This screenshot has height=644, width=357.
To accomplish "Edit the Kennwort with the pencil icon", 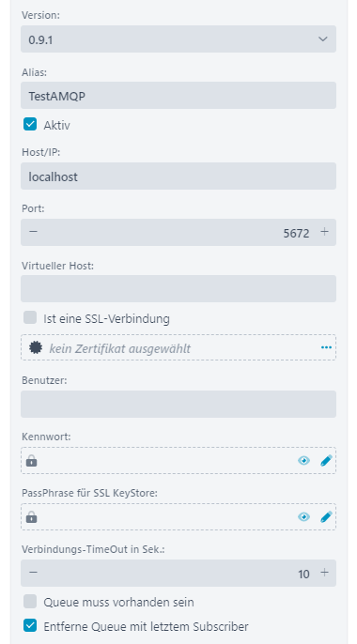I will (326, 461).
